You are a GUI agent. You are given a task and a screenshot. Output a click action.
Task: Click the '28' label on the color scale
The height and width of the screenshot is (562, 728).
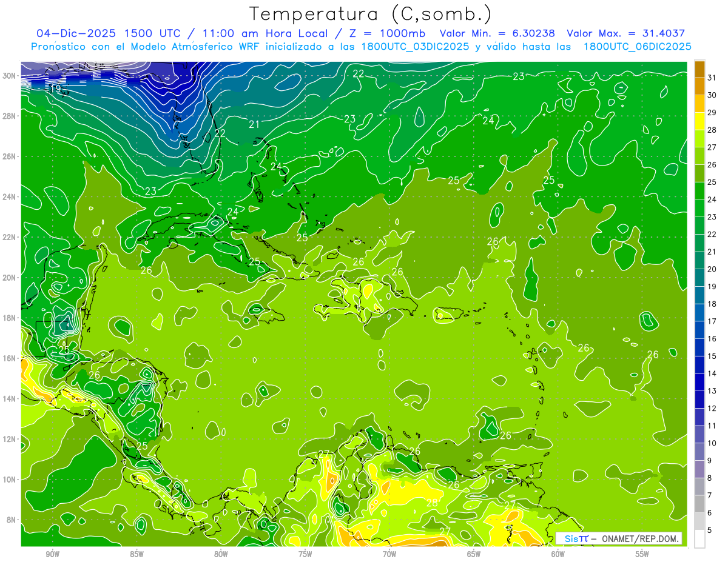[x=712, y=130]
